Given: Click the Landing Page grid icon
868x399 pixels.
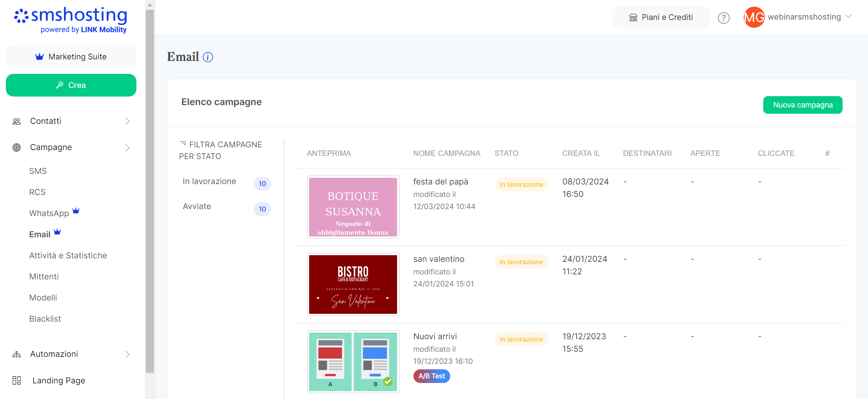Looking at the screenshot, I should coord(16,381).
